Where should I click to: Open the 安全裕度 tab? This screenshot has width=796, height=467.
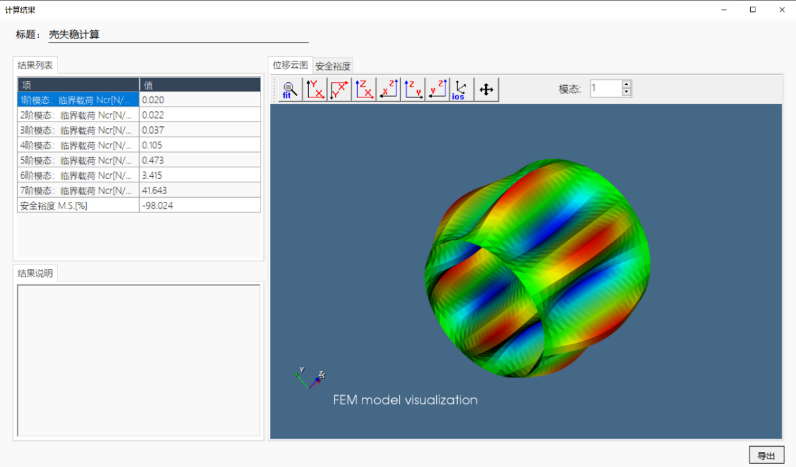coord(333,66)
